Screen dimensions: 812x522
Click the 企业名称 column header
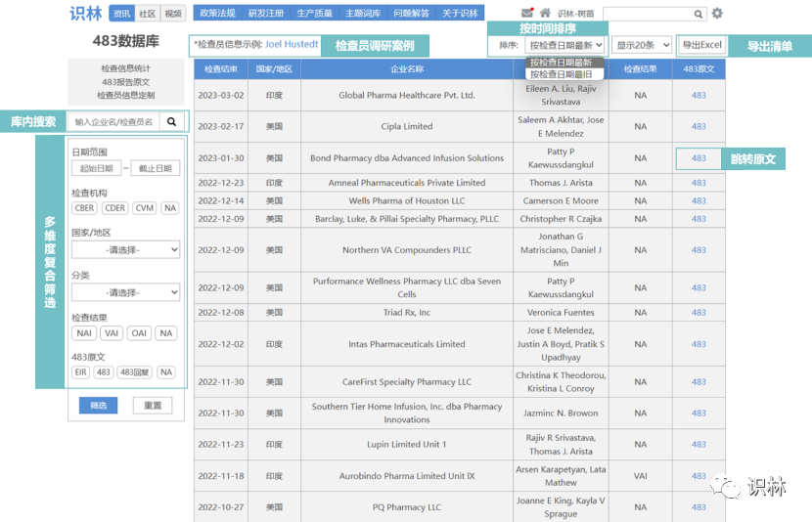click(x=407, y=68)
